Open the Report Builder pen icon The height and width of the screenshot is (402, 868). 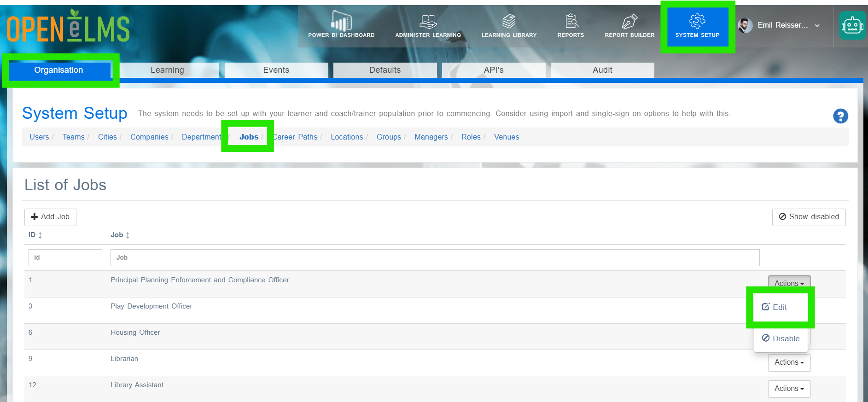(x=629, y=21)
